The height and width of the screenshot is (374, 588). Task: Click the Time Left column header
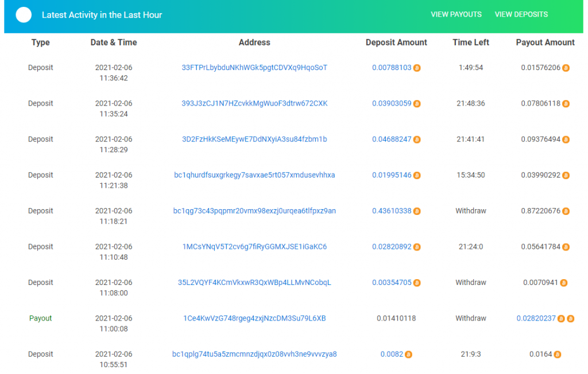471,43
